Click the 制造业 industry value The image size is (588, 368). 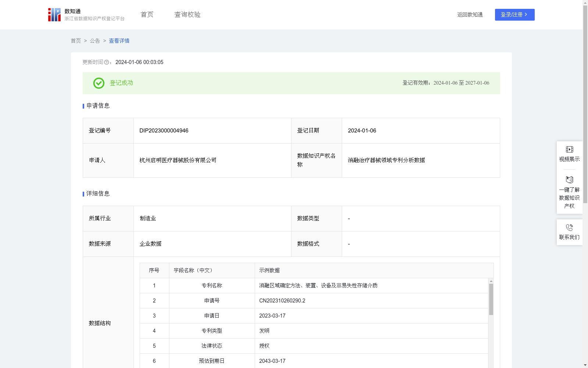[148, 219]
